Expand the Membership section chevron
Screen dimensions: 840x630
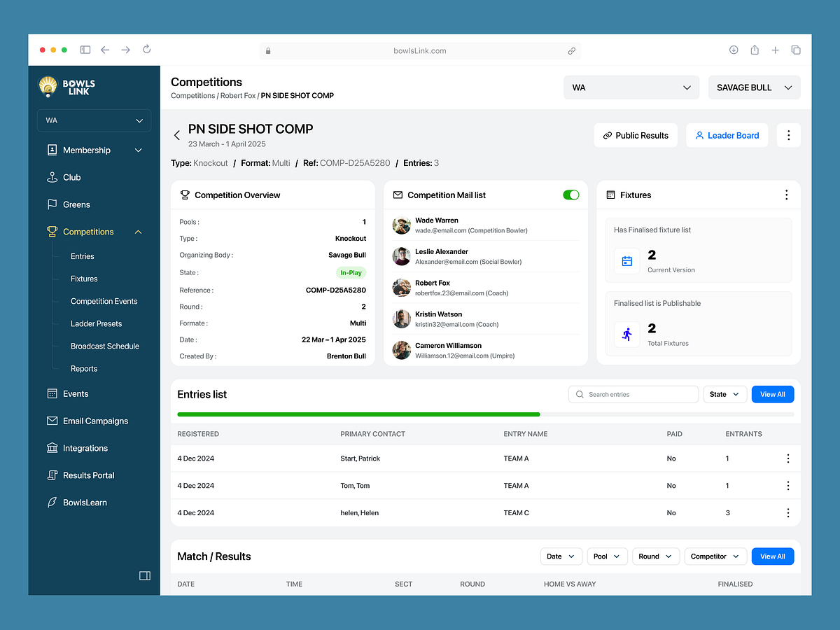click(138, 150)
